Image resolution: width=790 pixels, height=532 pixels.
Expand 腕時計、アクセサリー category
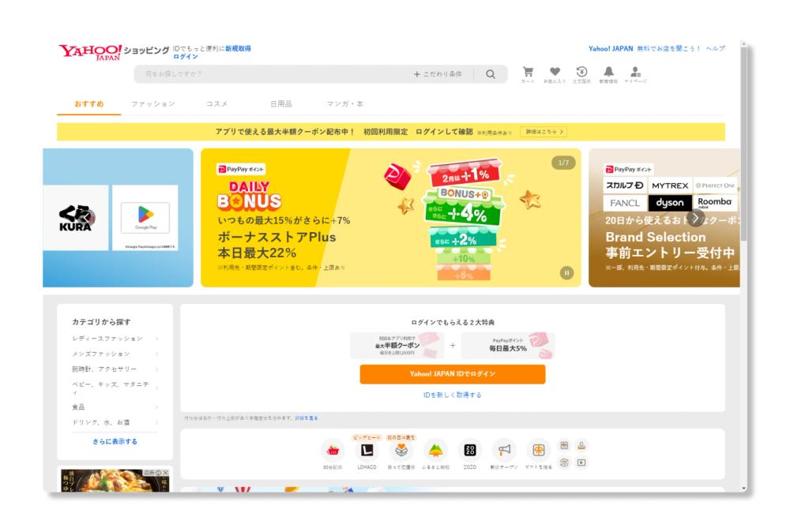pyautogui.click(x=115, y=369)
